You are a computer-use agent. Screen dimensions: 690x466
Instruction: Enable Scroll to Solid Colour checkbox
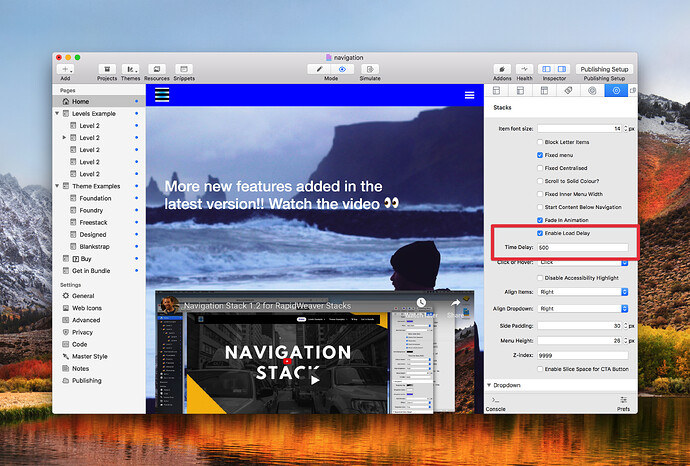540,181
